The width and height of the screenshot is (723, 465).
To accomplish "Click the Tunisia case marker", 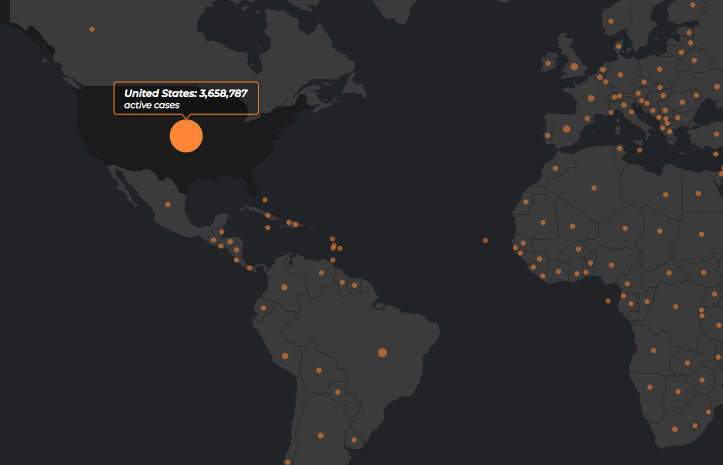I will click(620, 149).
